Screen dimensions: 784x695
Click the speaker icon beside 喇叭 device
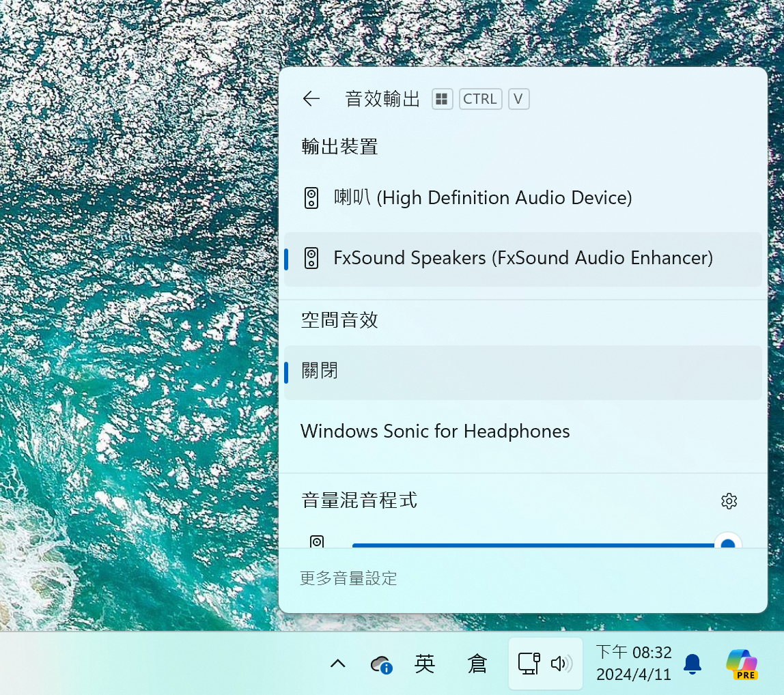click(x=311, y=198)
